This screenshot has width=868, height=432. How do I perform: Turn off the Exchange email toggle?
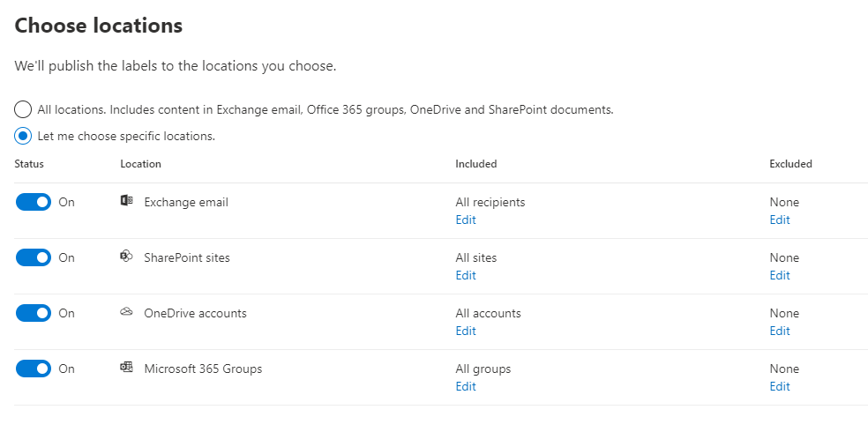click(x=34, y=202)
